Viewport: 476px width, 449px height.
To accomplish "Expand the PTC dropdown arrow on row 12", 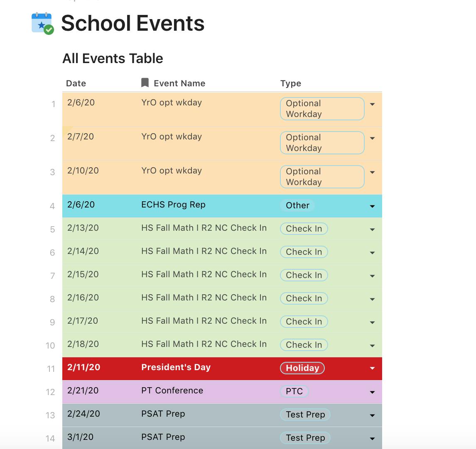I will [x=372, y=392].
